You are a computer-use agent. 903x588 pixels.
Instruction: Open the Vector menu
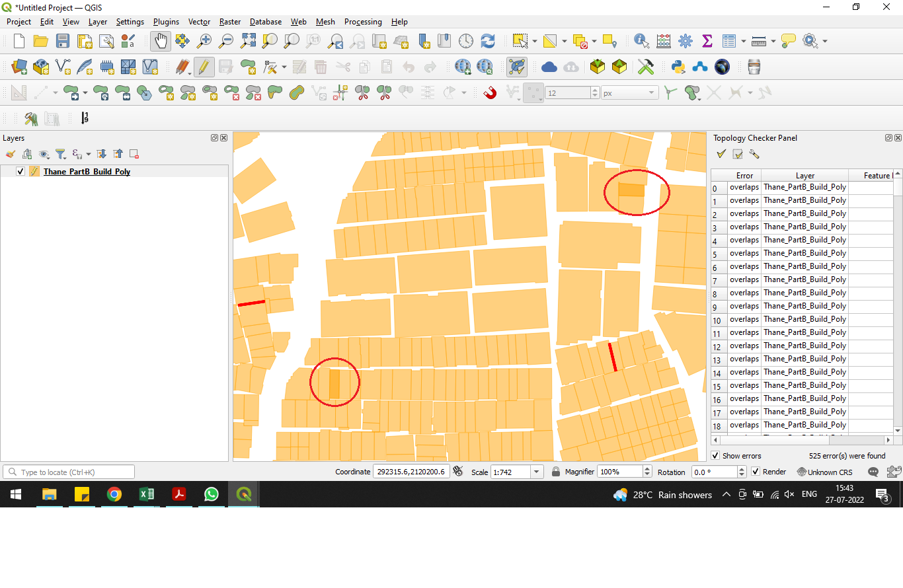pyautogui.click(x=199, y=22)
